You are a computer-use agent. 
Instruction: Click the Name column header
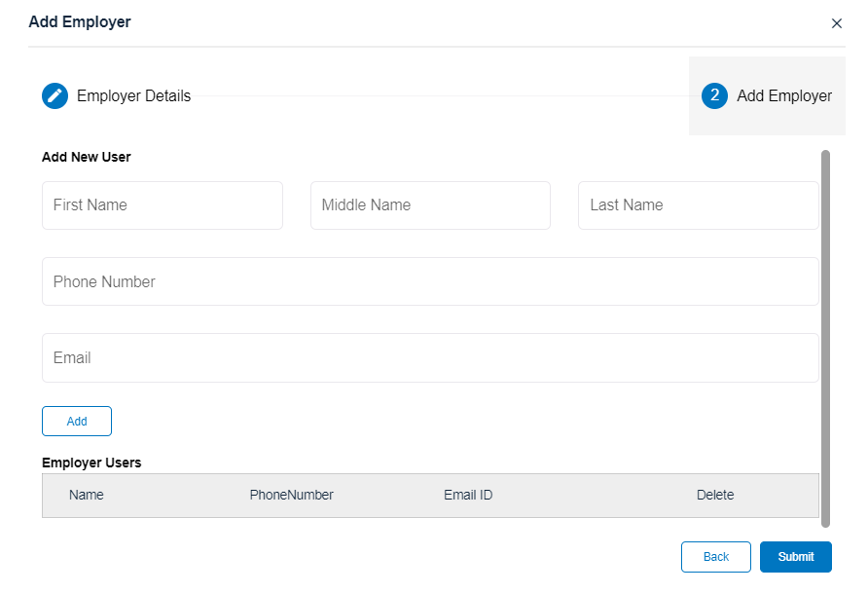(87, 495)
